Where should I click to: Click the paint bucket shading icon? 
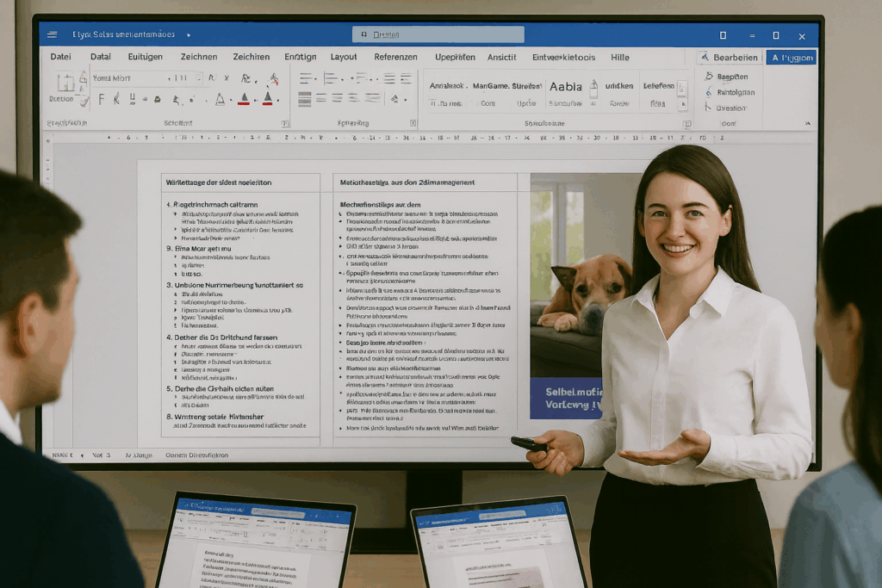(394, 100)
